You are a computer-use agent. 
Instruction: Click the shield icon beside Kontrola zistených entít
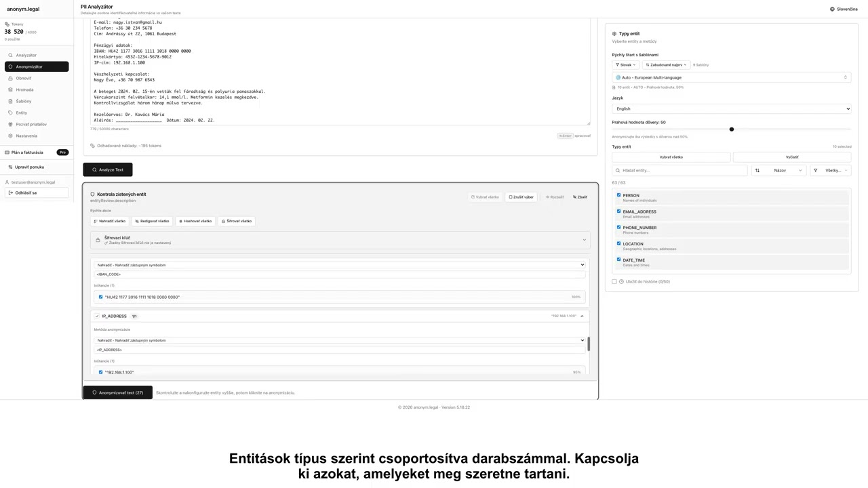(93, 195)
